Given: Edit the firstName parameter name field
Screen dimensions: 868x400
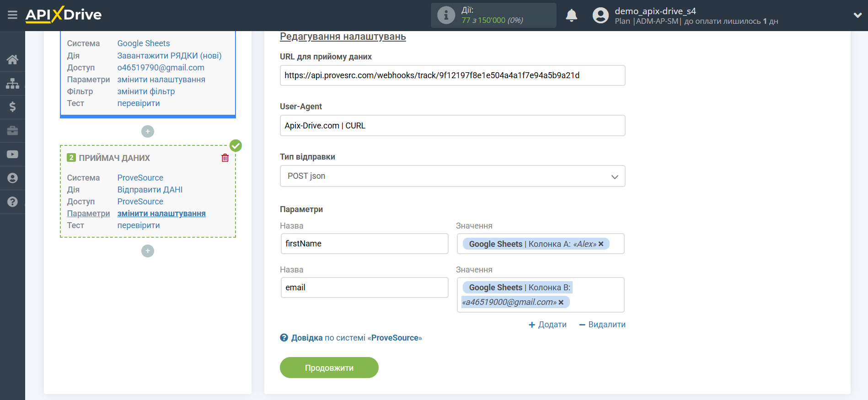Looking at the screenshot, I should coord(364,244).
